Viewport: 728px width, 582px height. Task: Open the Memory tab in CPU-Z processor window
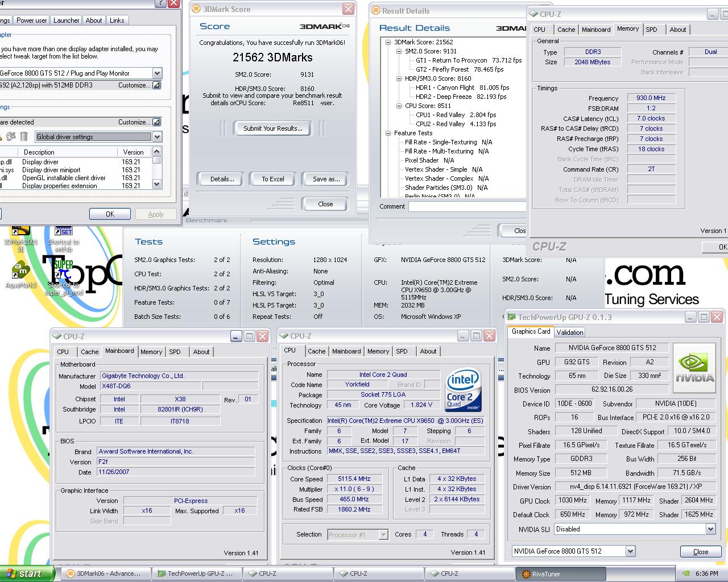click(x=378, y=351)
